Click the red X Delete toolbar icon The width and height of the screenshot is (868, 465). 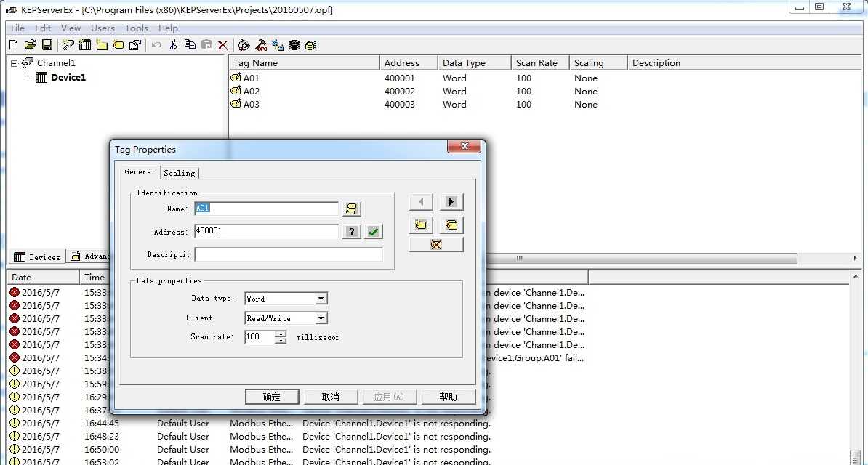click(223, 45)
